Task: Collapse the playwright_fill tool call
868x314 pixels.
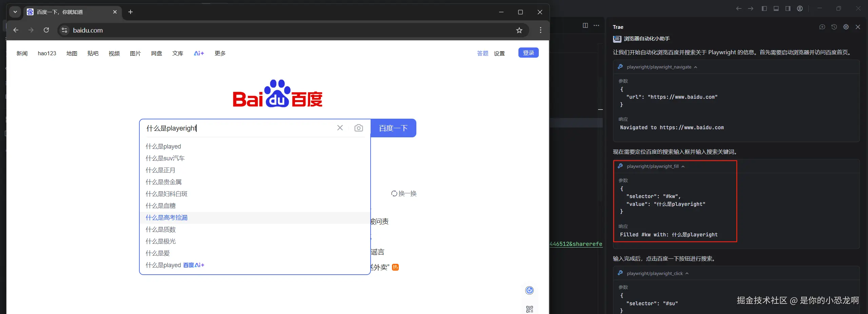Action: click(683, 166)
